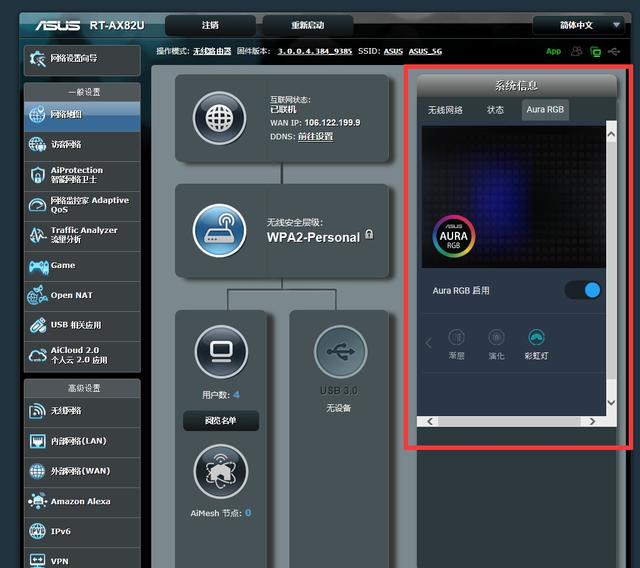Open Traffic Analyzer menu item
Image resolution: width=640 pixels, height=568 pixels.
(x=82, y=236)
